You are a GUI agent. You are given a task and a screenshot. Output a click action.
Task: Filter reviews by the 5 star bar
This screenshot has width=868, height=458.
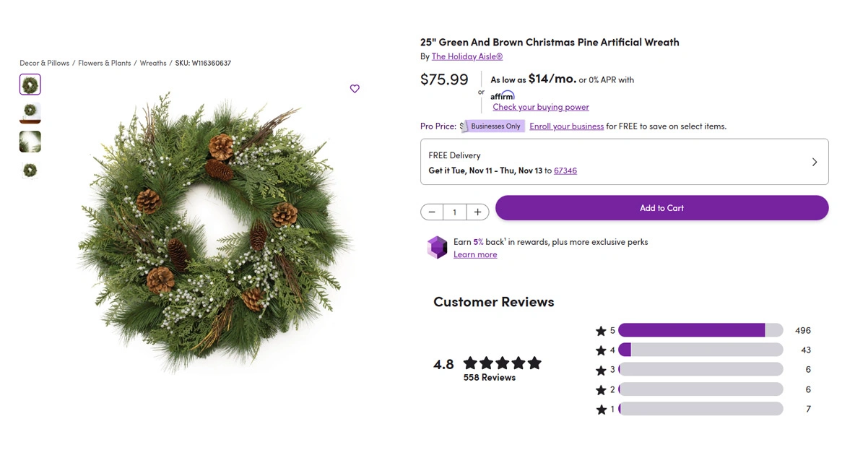coord(700,330)
